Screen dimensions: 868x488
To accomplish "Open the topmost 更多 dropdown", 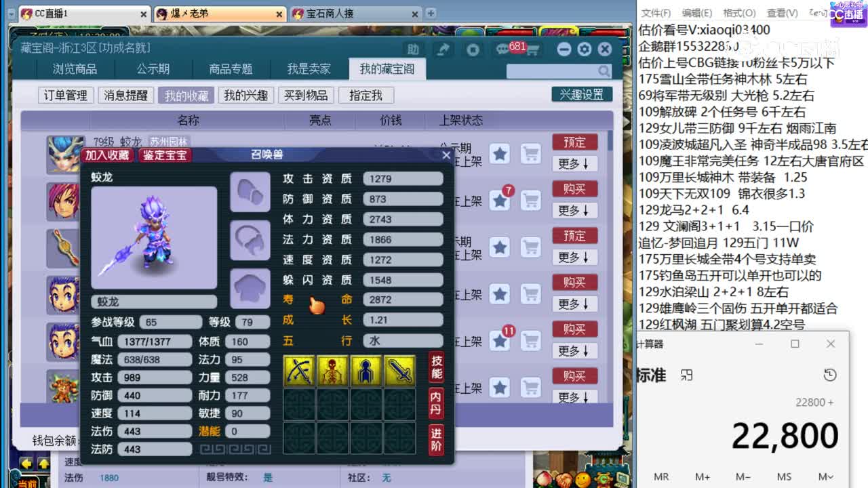I will click(574, 163).
